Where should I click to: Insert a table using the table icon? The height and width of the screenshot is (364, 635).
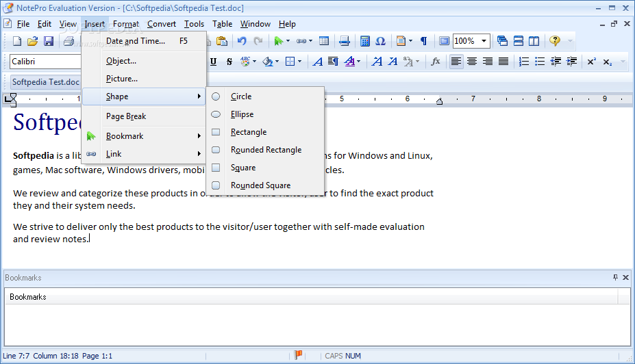point(324,41)
